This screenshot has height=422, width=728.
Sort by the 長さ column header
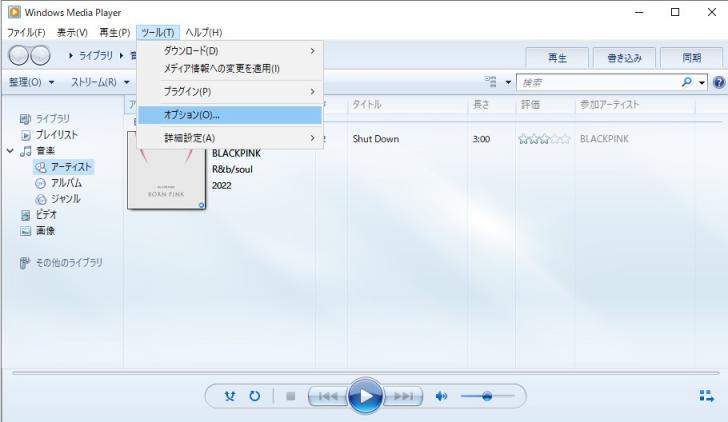pos(492,104)
